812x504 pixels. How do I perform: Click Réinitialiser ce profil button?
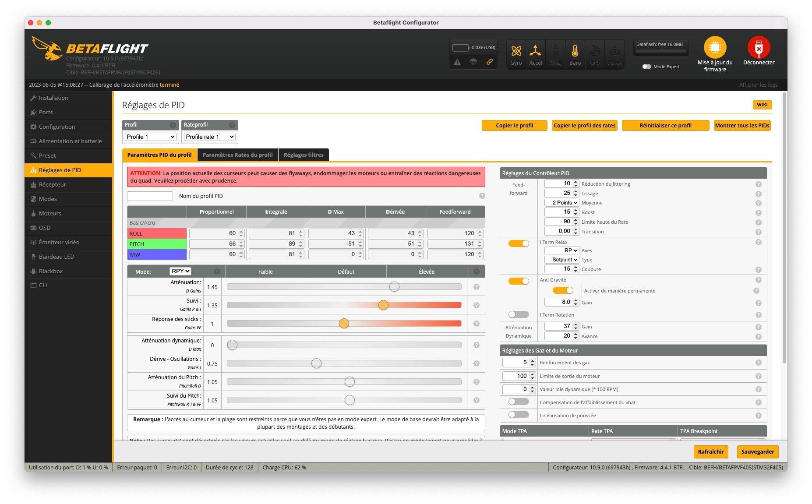tap(665, 125)
